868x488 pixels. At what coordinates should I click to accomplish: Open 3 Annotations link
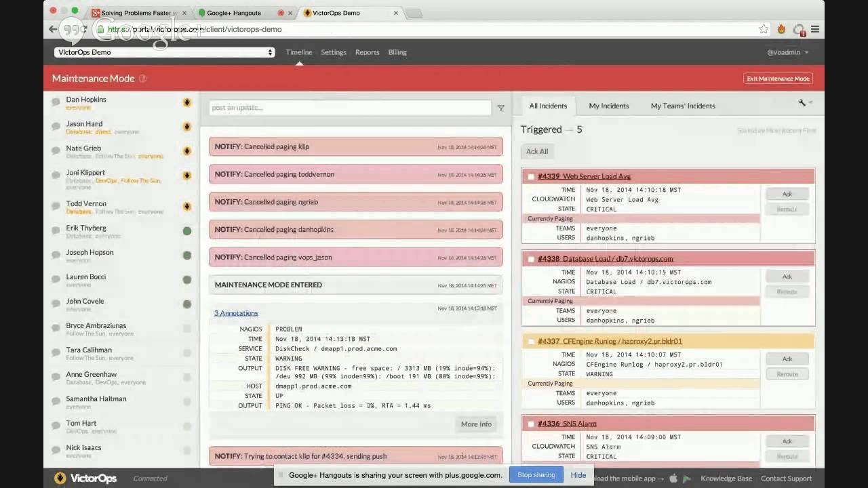pyautogui.click(x=236, y=313)
